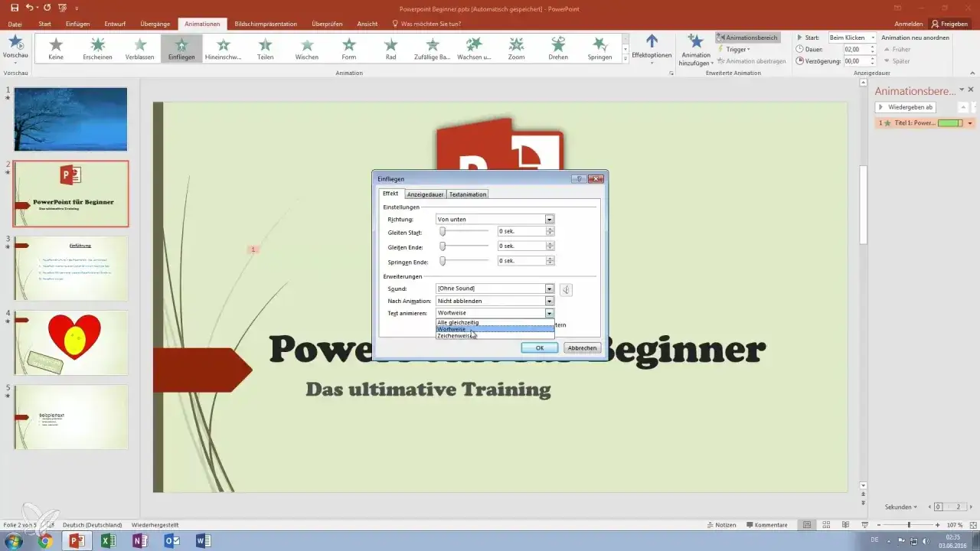Open Word from the taskbar
Image resolution: width=980 pixels, height=551 pixels.
click(x=204, y=541)
